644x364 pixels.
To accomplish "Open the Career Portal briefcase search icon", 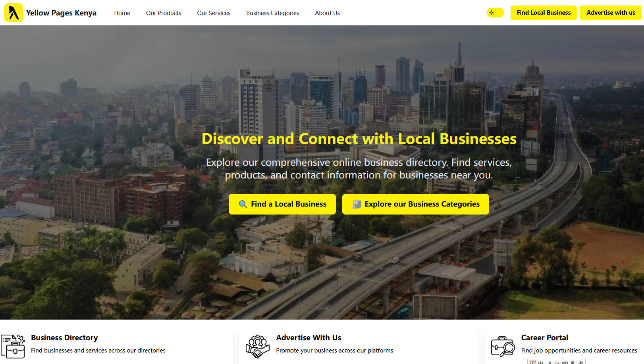I will (x=503, y=346).
